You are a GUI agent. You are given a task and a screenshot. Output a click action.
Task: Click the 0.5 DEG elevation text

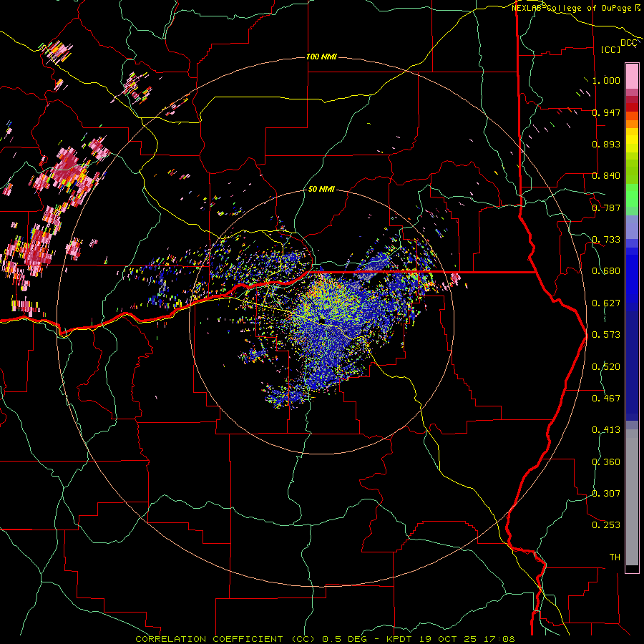point(345,639)
